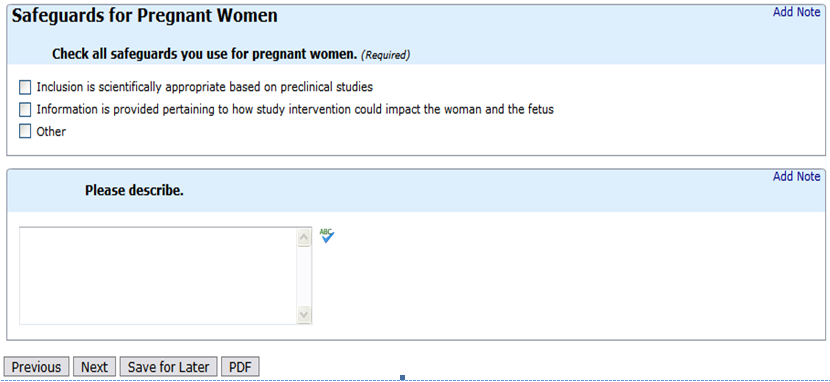Advance using the Next button
Viewport: 830px width, 382px height.
[94, 367]
